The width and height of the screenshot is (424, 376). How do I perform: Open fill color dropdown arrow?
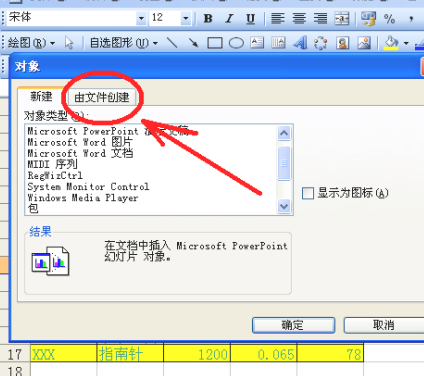tap(406, 43)
